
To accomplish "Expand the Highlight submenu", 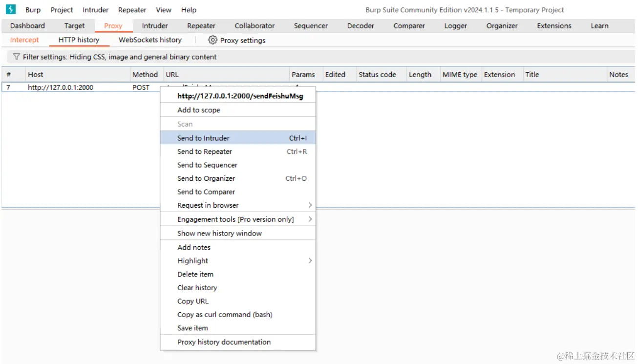I will (x=238, y=261).
